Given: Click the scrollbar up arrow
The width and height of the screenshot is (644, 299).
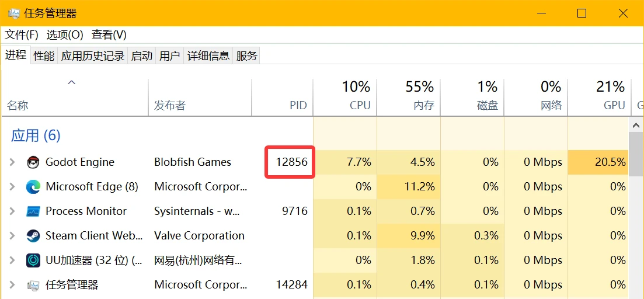Looking at the screenshot, I should [x=637, y=125].
